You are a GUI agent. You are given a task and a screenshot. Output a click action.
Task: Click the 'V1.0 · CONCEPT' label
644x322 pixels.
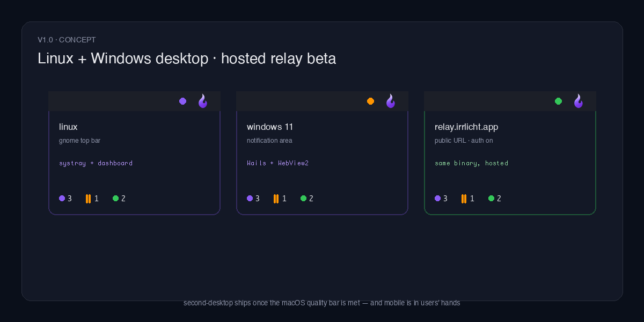click(x=67, y=40)
